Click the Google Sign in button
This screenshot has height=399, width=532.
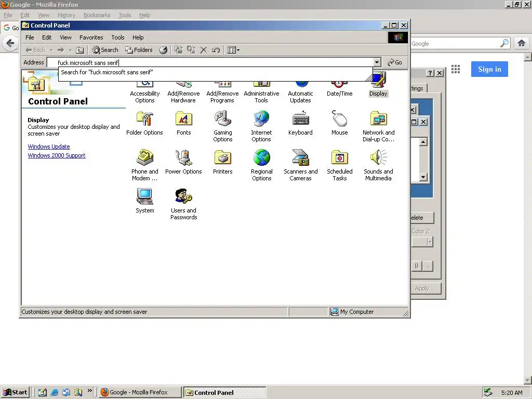point(489,69)
